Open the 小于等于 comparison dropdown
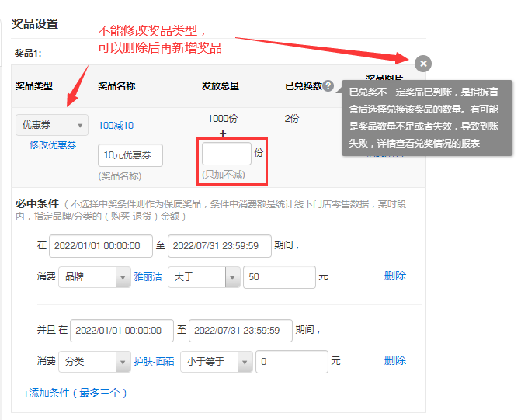 (215, 361)
